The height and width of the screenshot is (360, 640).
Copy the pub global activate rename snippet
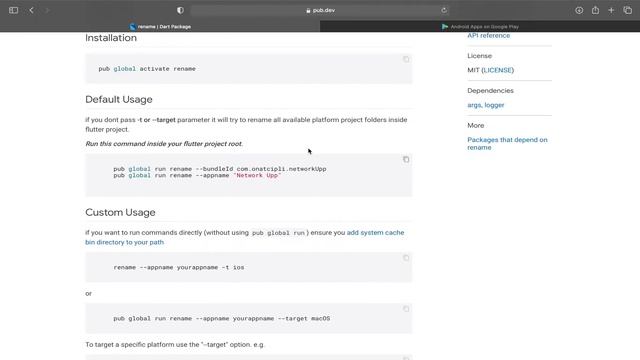point(406,59)
